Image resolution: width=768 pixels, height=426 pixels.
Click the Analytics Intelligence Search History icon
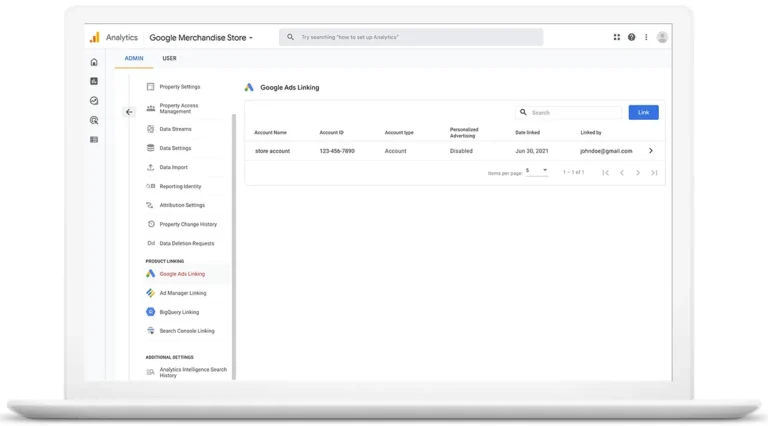[150, 372]
